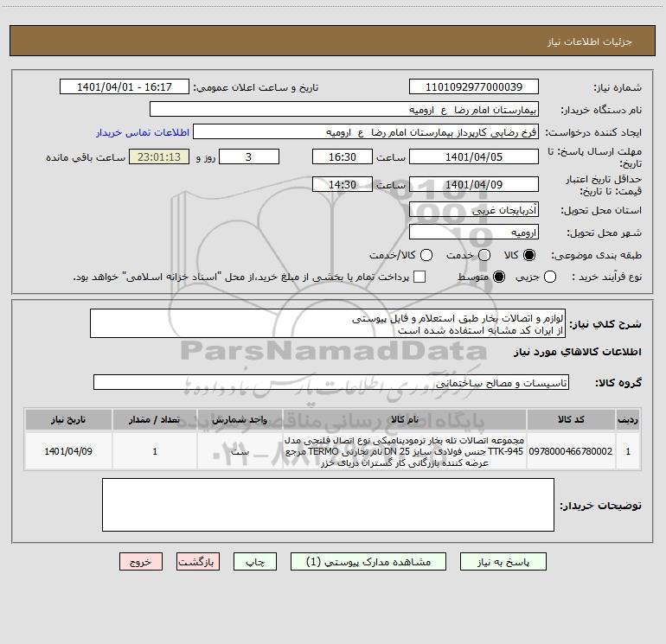Click the request creator field فرخ رضایی
The image size is (666, 644).
coord(366,131)
